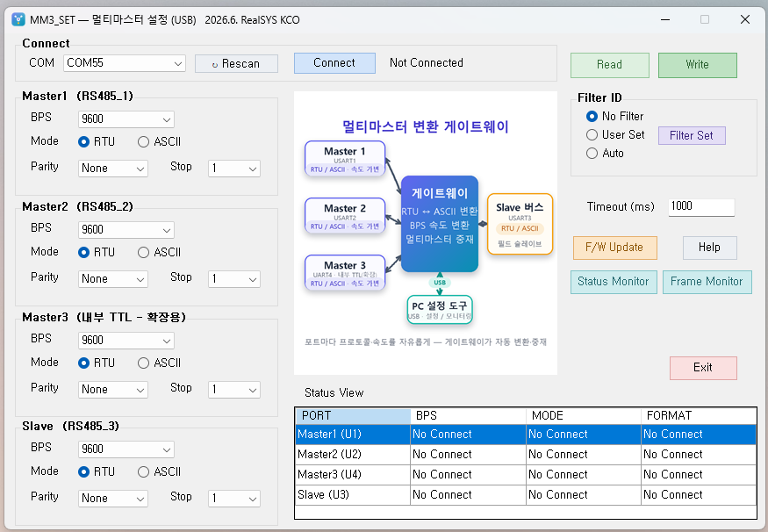Open the F/W Update dialog
This screenshot has height=532, width=768.
click(614, 248)
